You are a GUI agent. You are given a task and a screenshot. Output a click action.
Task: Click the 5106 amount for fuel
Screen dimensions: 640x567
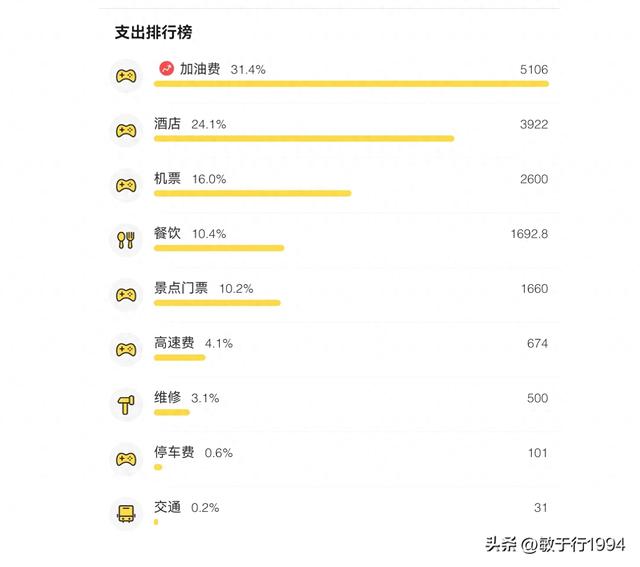(533, 69)
